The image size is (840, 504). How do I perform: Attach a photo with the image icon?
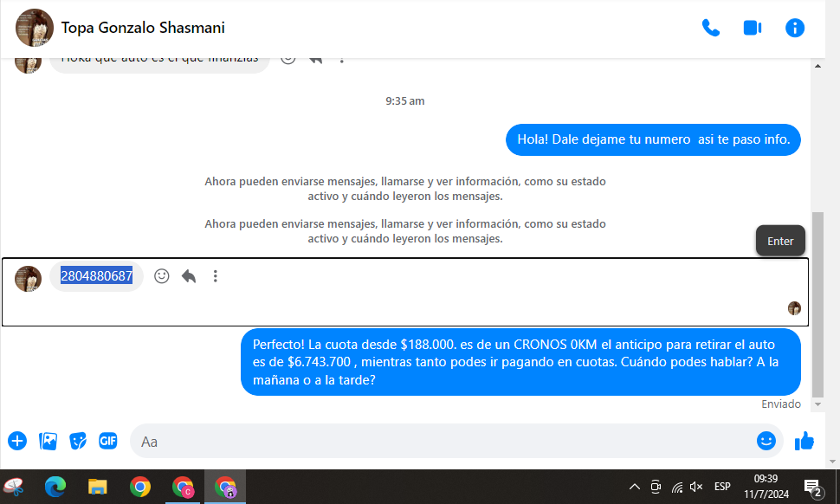coord(48,441)
